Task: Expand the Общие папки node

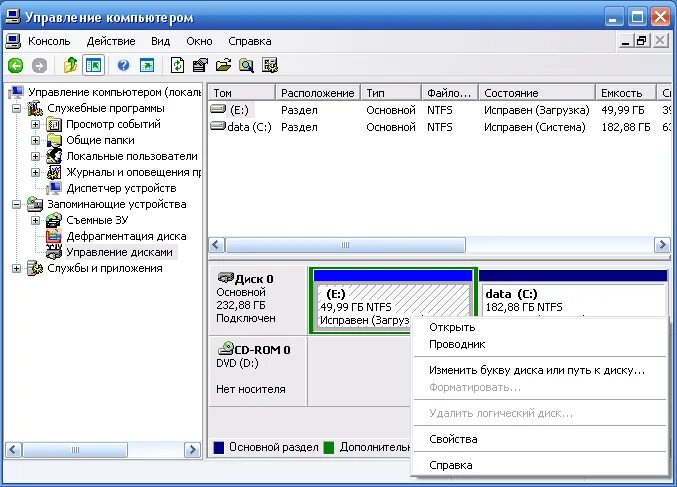Action: [35, 141]
